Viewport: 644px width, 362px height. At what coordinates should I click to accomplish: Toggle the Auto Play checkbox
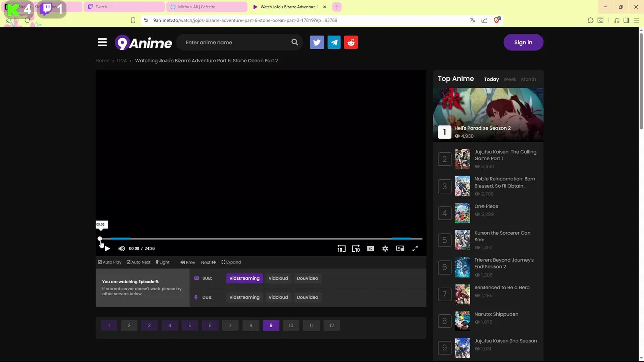point(110,262)
